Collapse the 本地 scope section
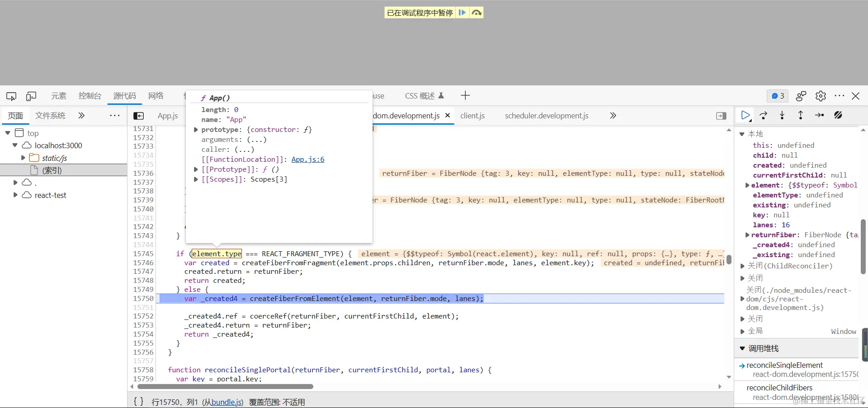This screenshot has width=868, height=408. click(742, 134)
